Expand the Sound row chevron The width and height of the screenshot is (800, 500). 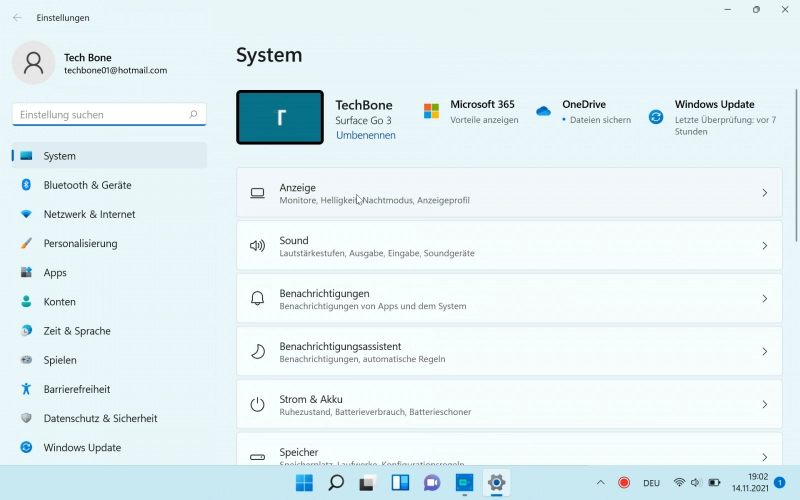pos(764,246)
